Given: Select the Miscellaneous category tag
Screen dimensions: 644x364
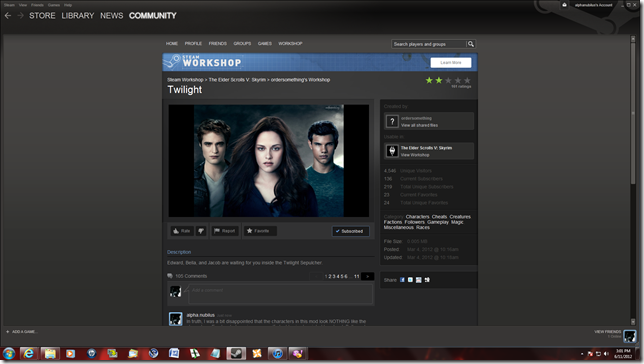Looking at the screenshot, I should pyautogui.click(x=398, y=228).
